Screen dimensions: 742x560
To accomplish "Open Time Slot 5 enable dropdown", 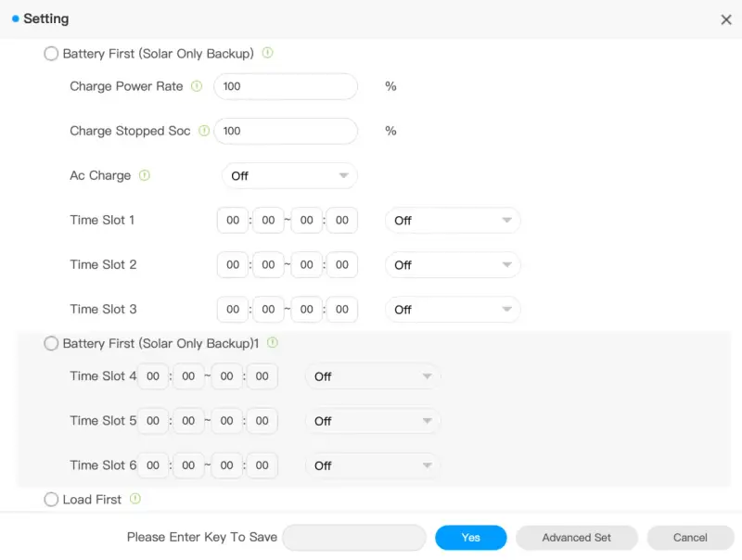I will [x=373, y=421].
